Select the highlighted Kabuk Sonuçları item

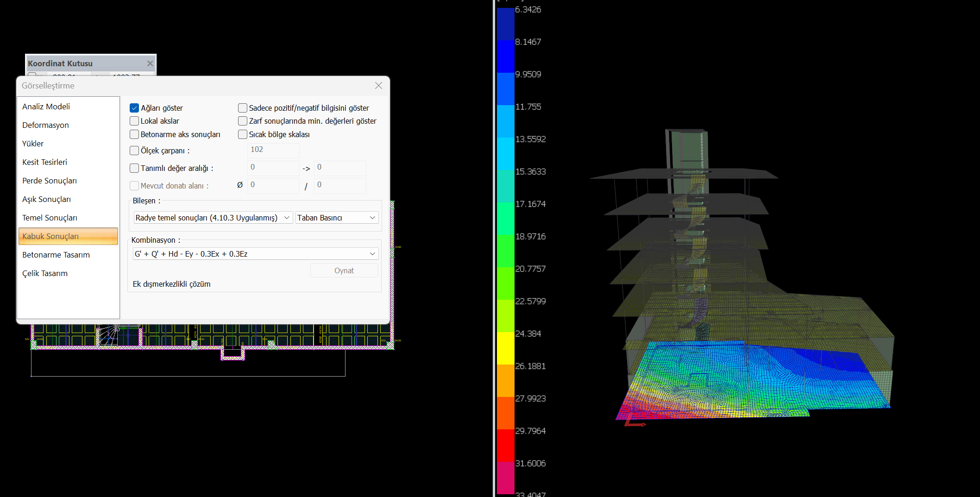(x=68, y=236)
